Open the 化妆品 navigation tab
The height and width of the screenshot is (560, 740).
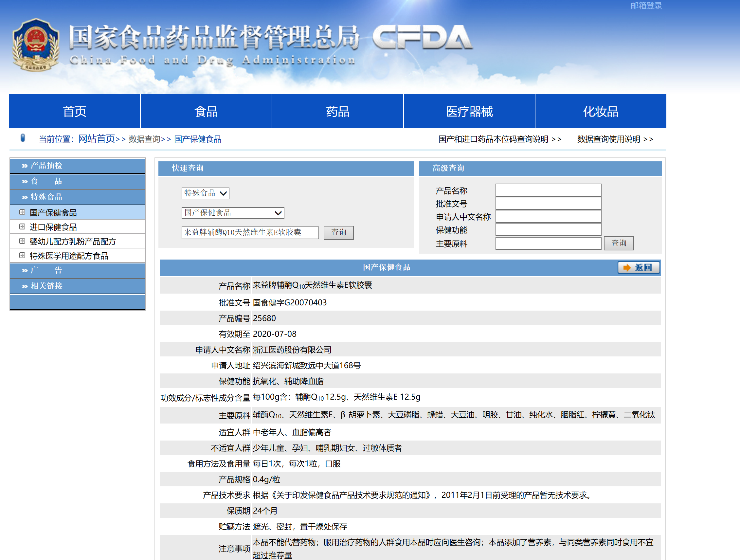[x=601, y=111]
